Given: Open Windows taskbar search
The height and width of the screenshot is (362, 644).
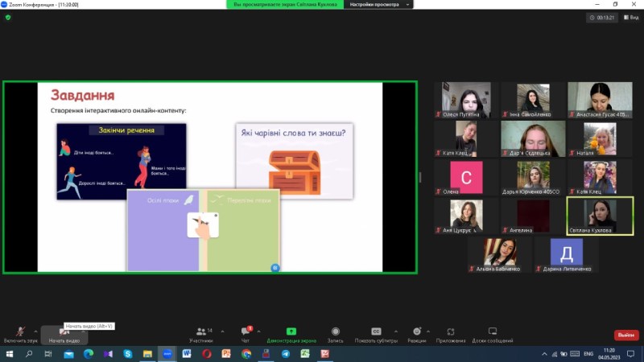Looking at the screenshot, I should [29, 354].
